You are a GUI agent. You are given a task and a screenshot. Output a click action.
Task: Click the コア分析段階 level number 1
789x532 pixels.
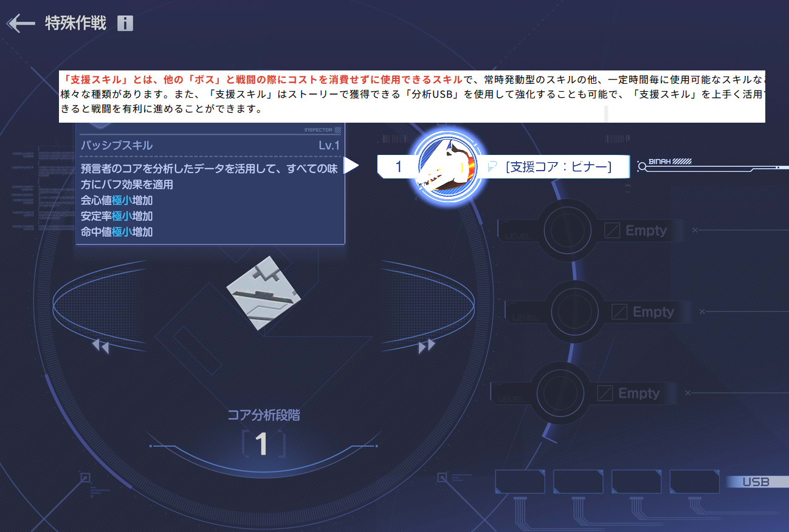[262, 445]
